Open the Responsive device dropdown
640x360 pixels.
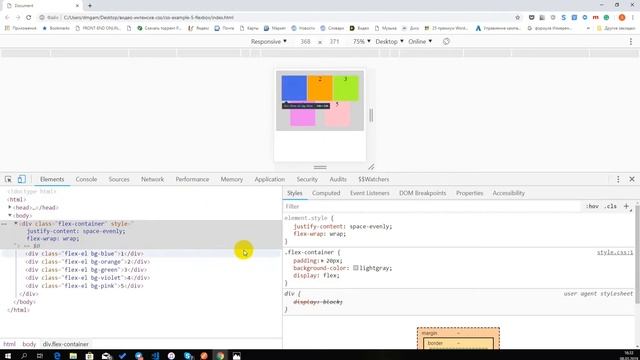point(269,42)
